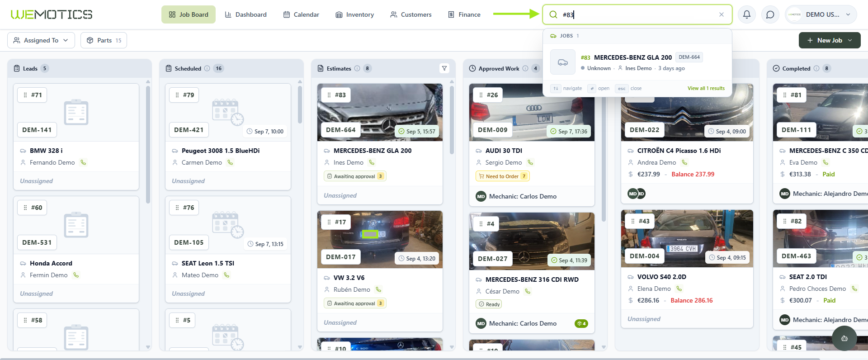
Task: Open the Parts 15 filter
Action: point(104,40)
